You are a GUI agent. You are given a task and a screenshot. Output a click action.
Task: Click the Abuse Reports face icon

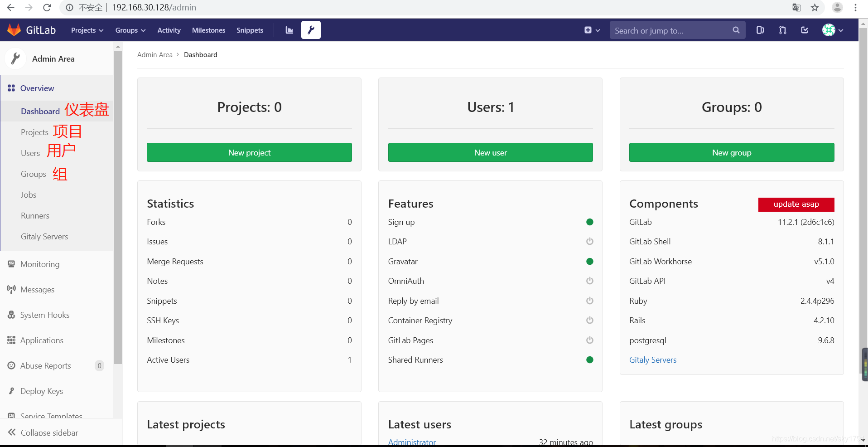[x=11, y=365]
